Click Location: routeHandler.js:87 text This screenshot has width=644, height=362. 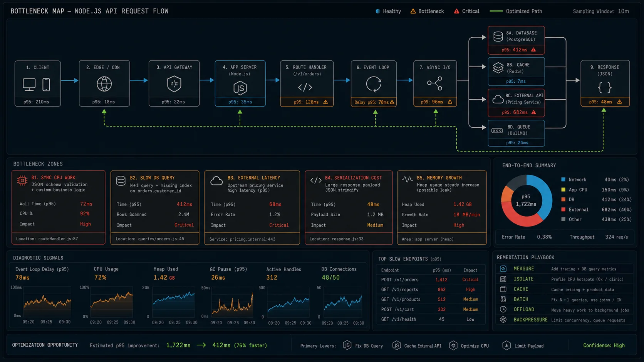tap(47, 239)
